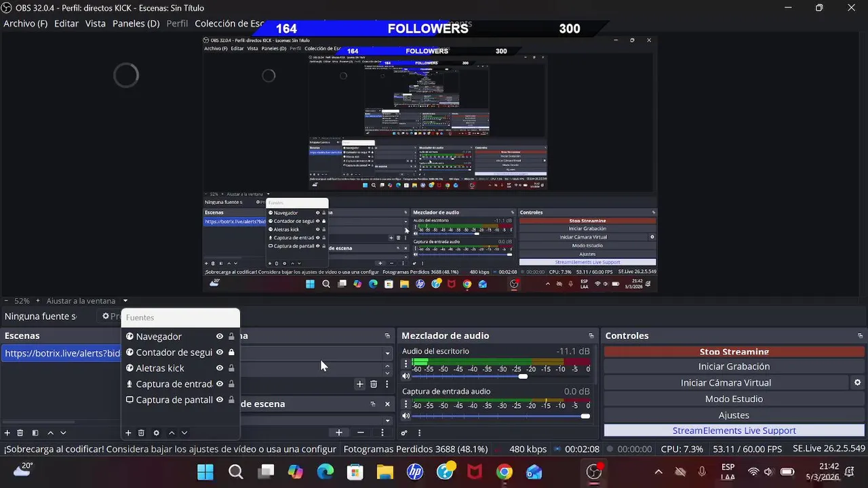Increase transition duration stepper up arrow
868x488 pixels.
pos(387,367)
